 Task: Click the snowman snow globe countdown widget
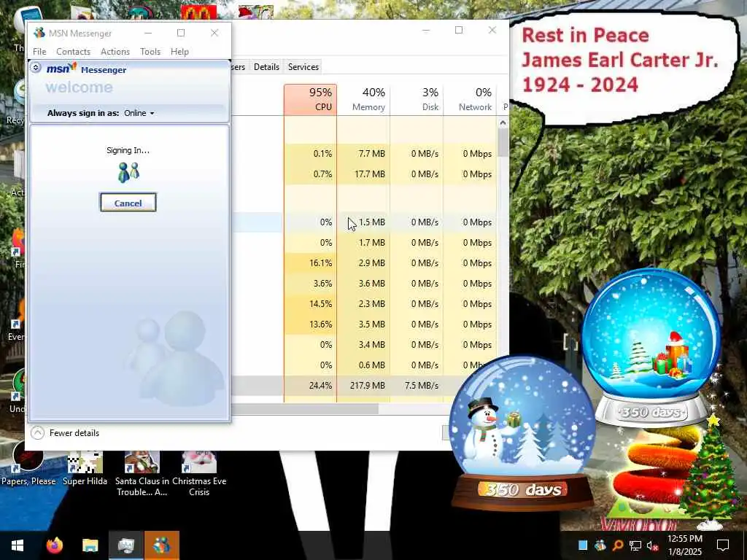coord(522,433)
